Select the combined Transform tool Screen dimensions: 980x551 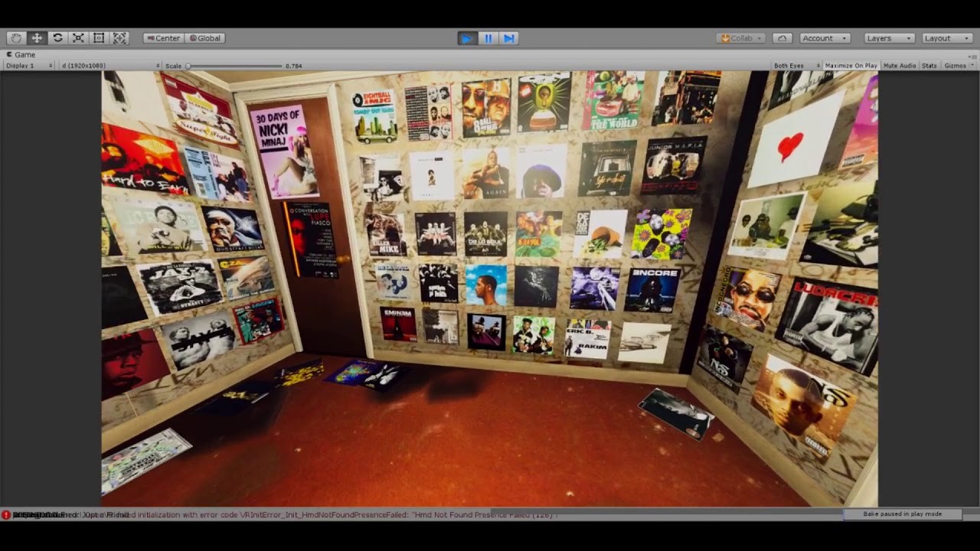tap(119, 38)
